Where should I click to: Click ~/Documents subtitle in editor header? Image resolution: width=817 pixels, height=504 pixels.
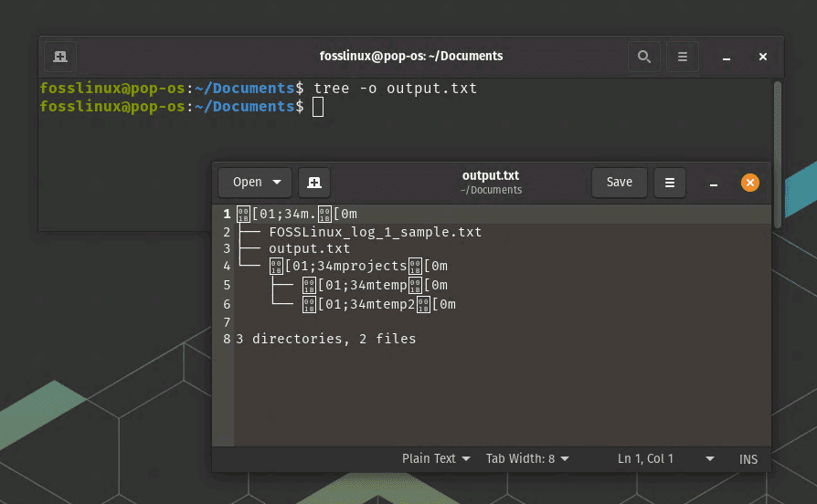pos(491,190)
